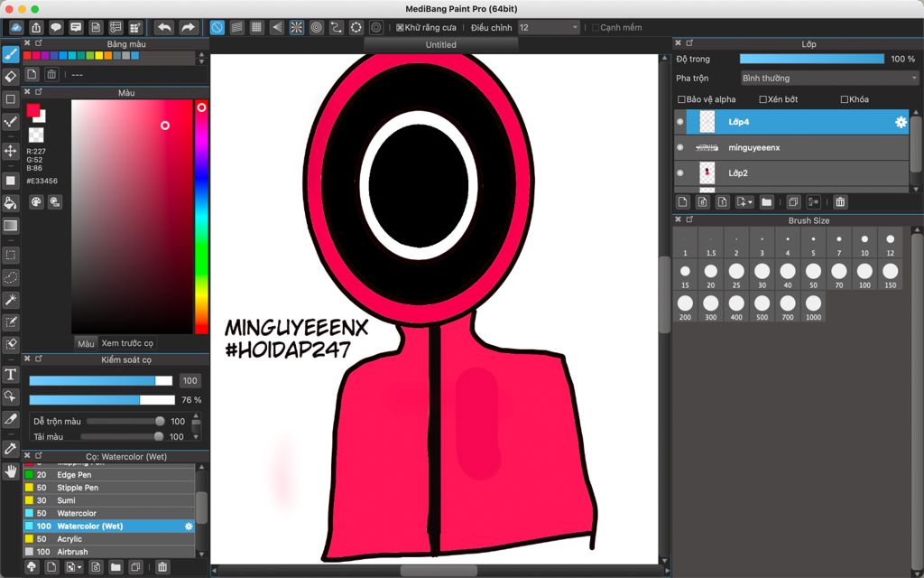Enable the curve snap guide
924x578 pixels.
(337, 27)
